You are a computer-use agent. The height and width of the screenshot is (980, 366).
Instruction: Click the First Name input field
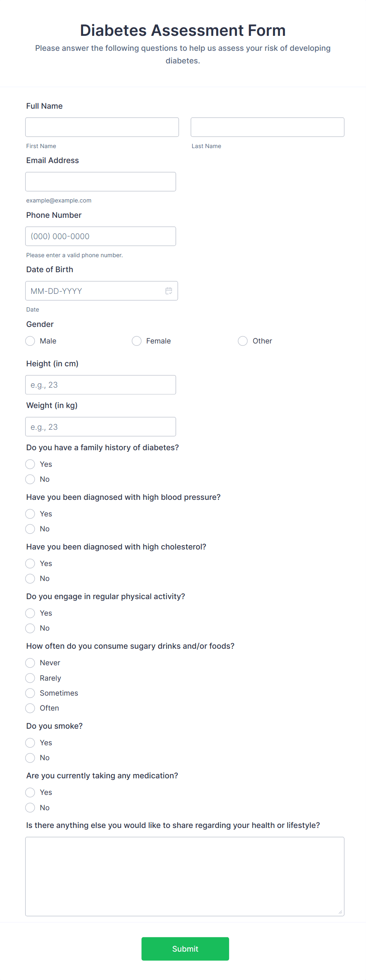pyautogui.click(x=102, y=127)
